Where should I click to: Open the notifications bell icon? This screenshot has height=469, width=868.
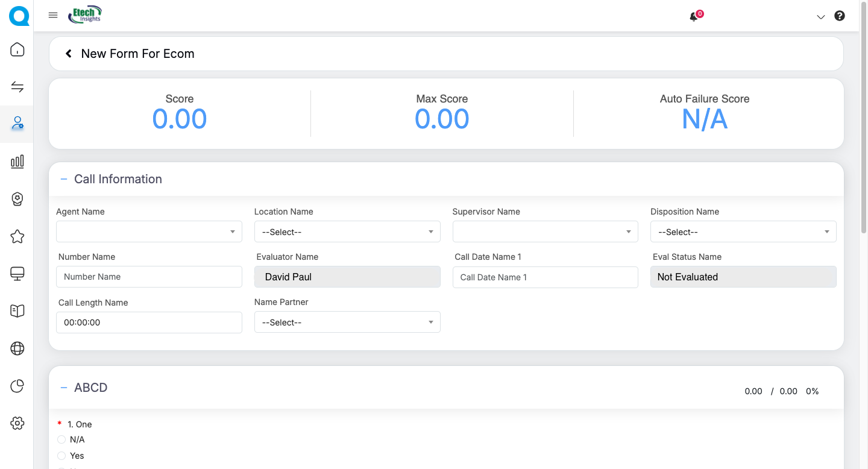tap(694, 17)
